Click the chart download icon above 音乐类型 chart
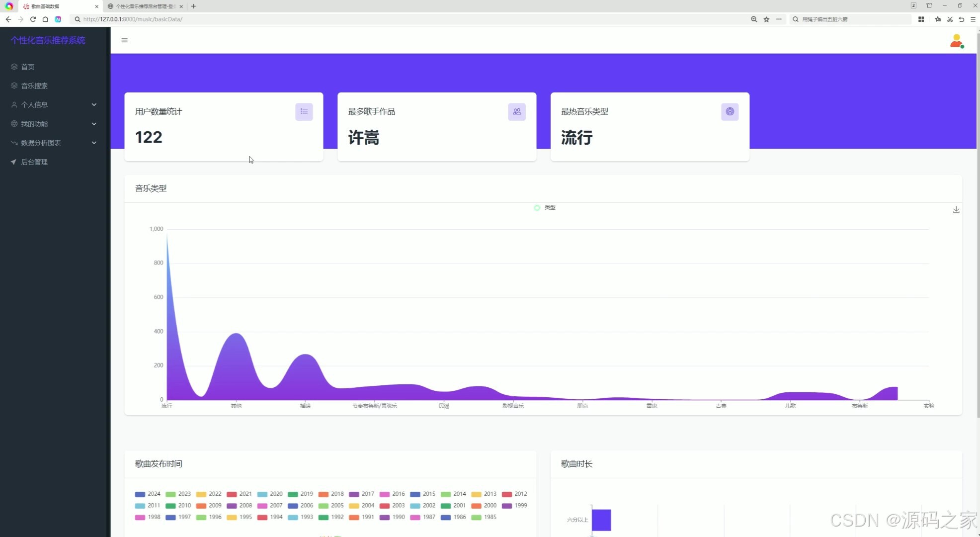Screen dimensions: 980x537 click(x=956, y=209)
